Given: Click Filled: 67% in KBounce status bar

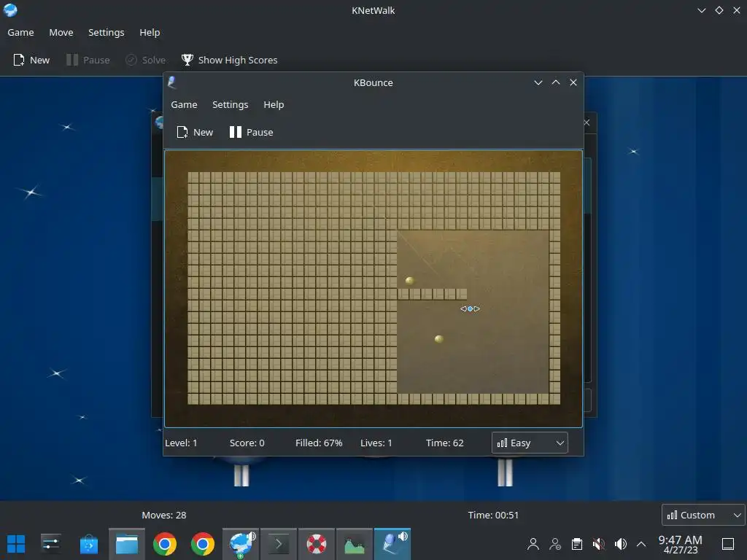Looking at the screenshot, I should coord(319,443).
